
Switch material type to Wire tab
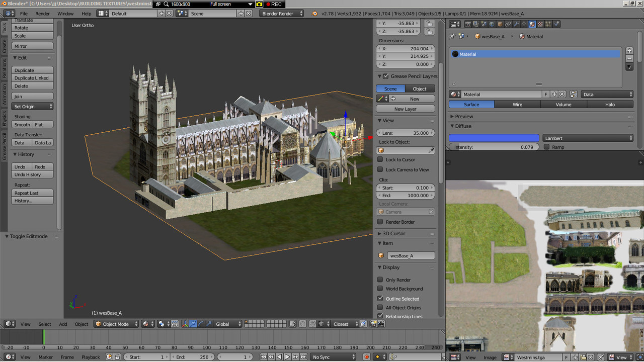517,105
